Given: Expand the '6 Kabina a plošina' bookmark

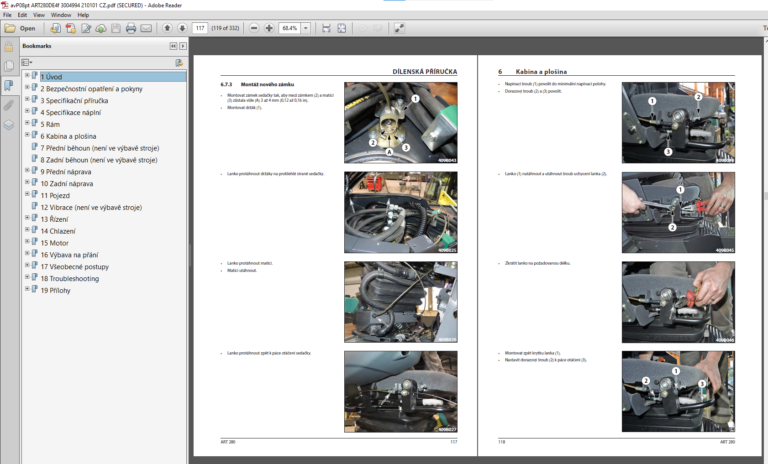Looking at the screenshot, I should click(27, 136).
